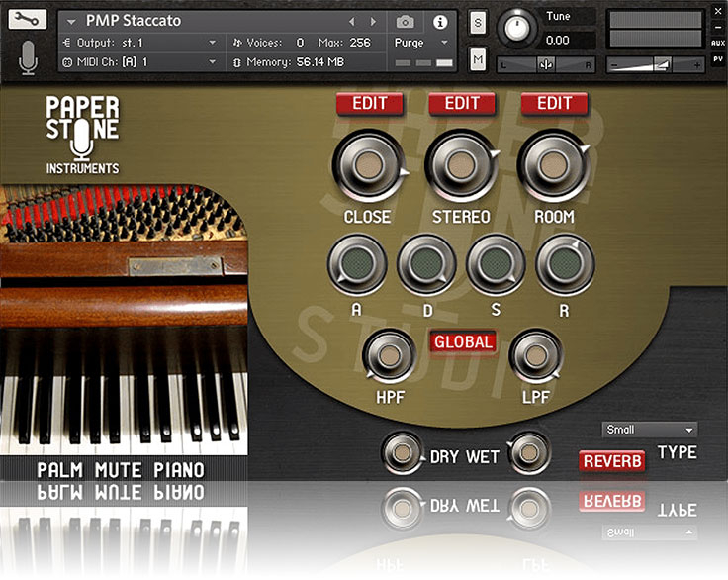Open the instrument info icon

tap(440, 21)
